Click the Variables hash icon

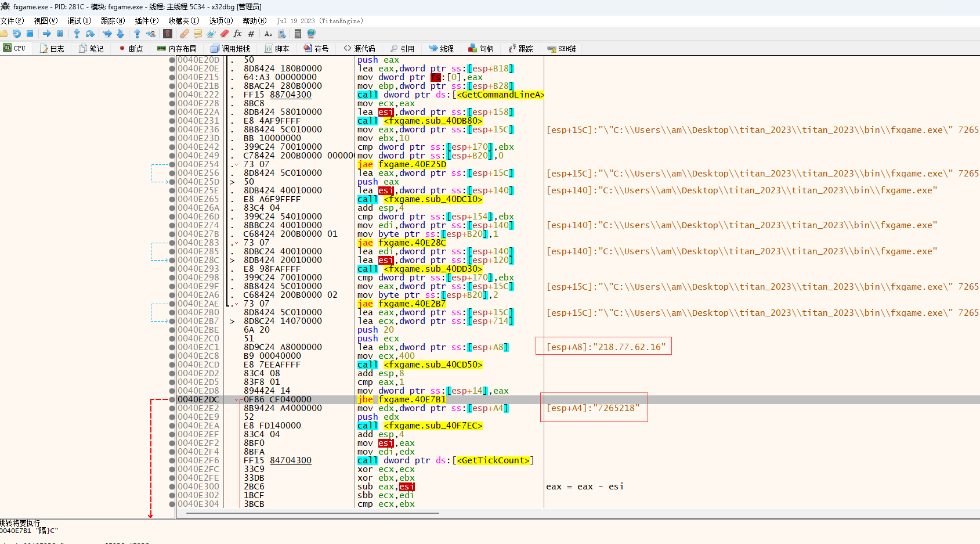[x=251, y=34]
